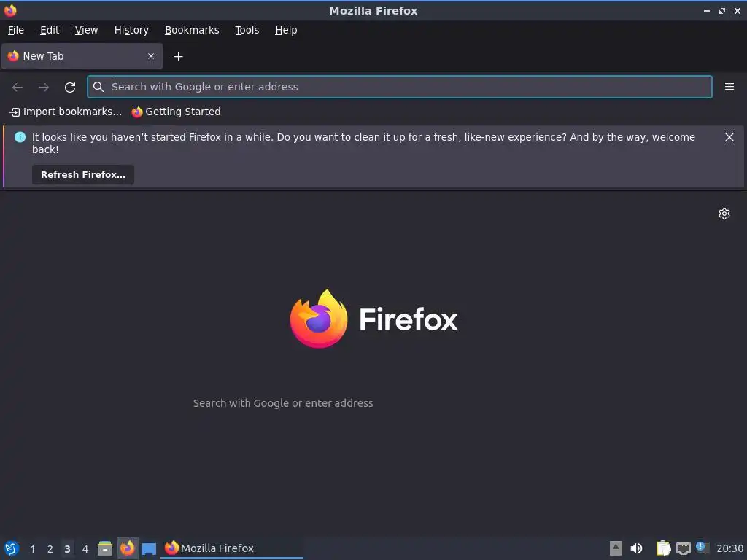Click the network connection tray icon
747x560 pixels.
click(683, 548)
